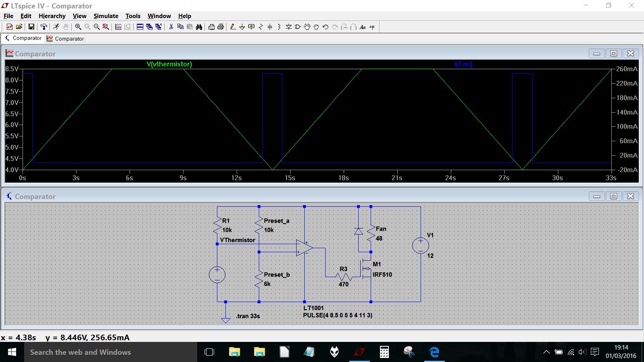Open print setup icon
The width and height of the screenshot is (644, 362).
point(211,27)
